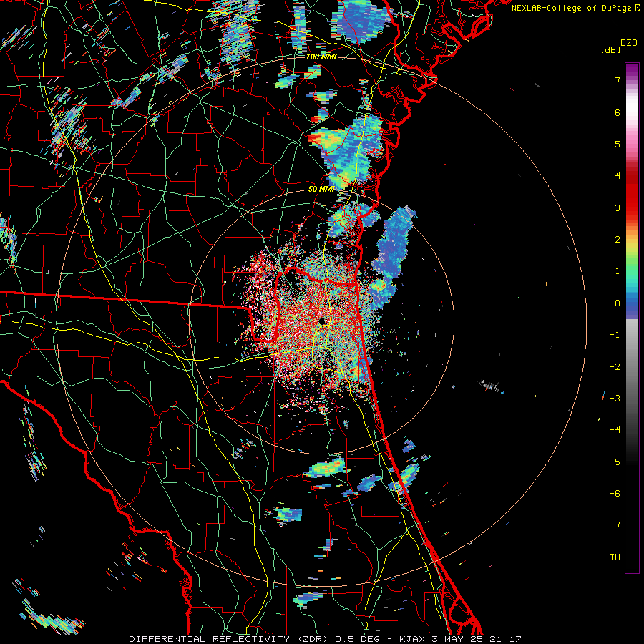Select the 6 tick label on the scale
Screen dimensions: 644x644
(618, 112)
